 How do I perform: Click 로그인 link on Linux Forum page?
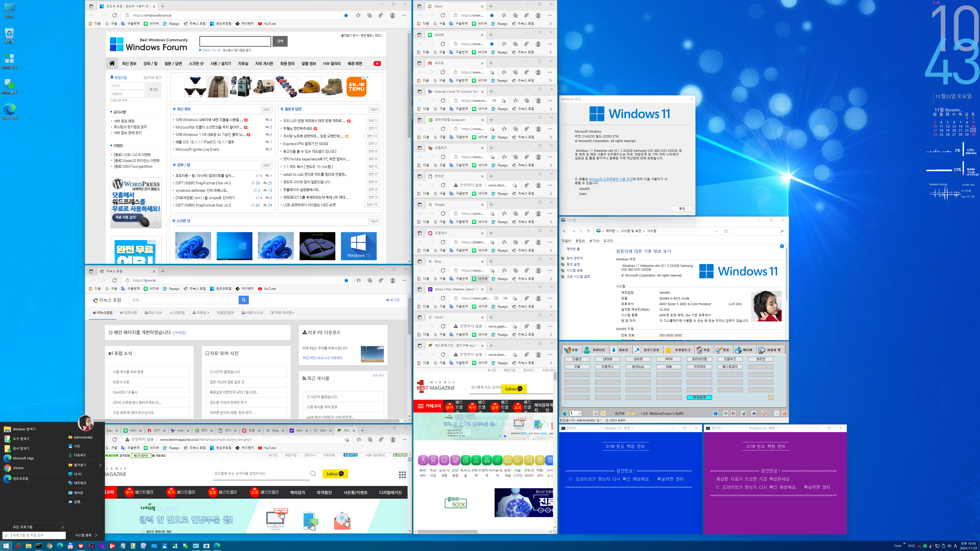point(393,300)
